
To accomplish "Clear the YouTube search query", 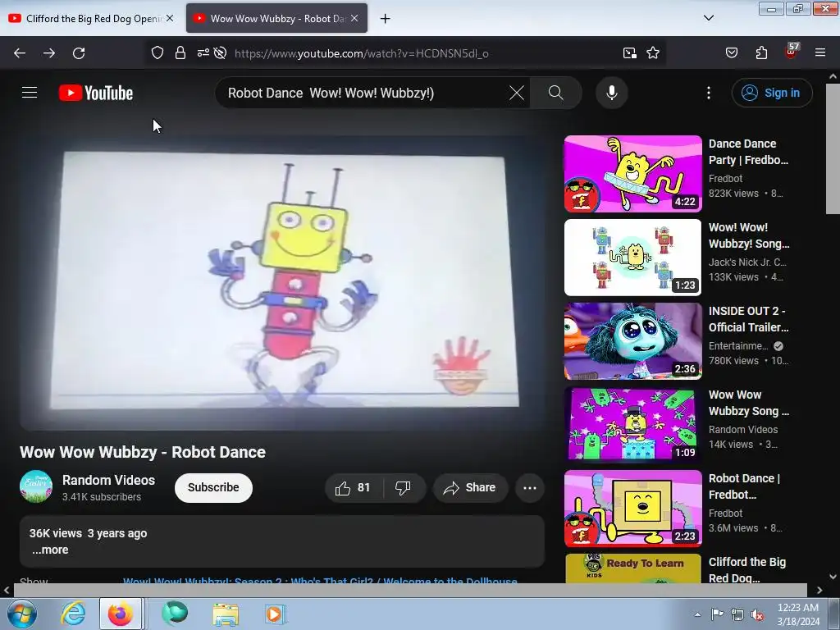I will (517, 93).
